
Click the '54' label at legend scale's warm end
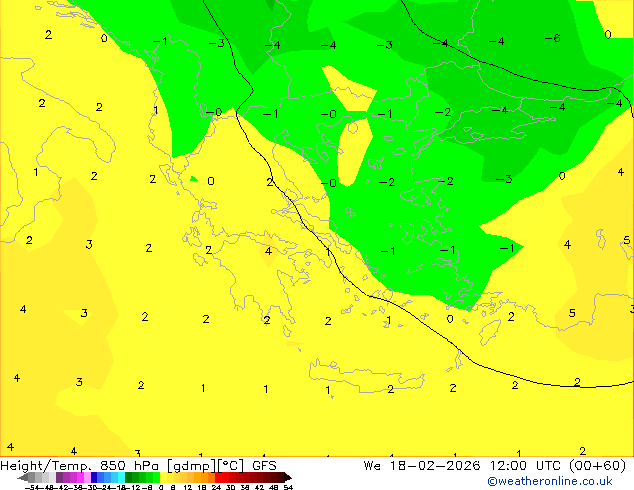tap(288, 487)
